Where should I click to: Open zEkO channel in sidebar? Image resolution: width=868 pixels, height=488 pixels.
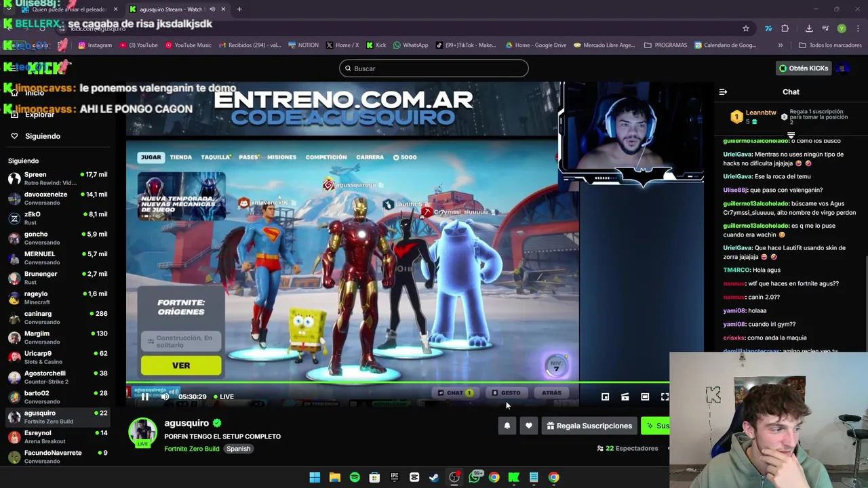click(57, 218)
